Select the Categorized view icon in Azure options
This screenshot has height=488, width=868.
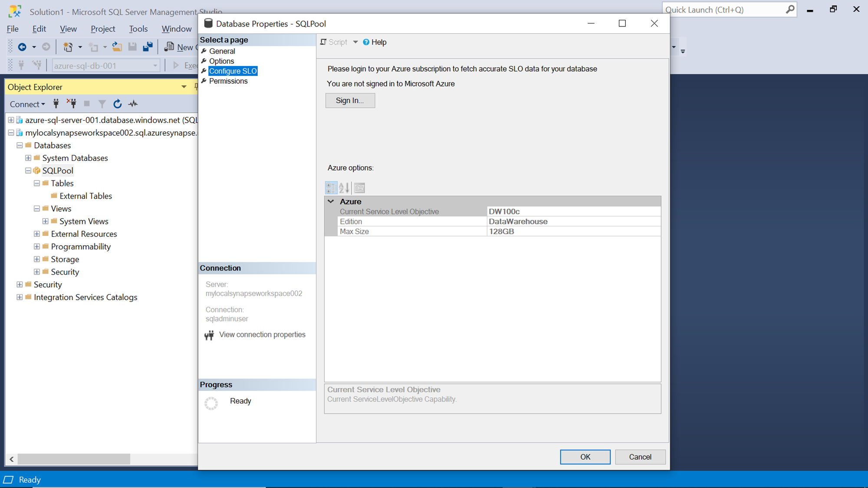(331, 187)
